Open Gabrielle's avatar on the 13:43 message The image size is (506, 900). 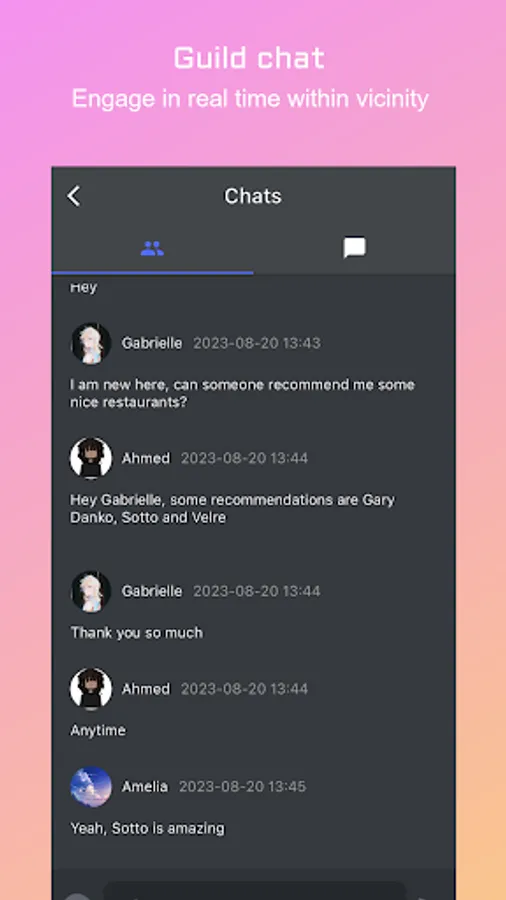pyautogui.click(x=91, y=343)
